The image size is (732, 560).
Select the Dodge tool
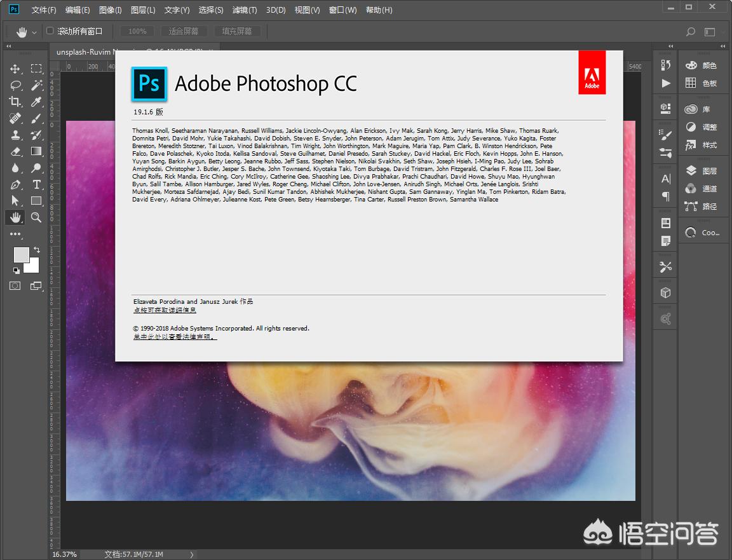36,168
